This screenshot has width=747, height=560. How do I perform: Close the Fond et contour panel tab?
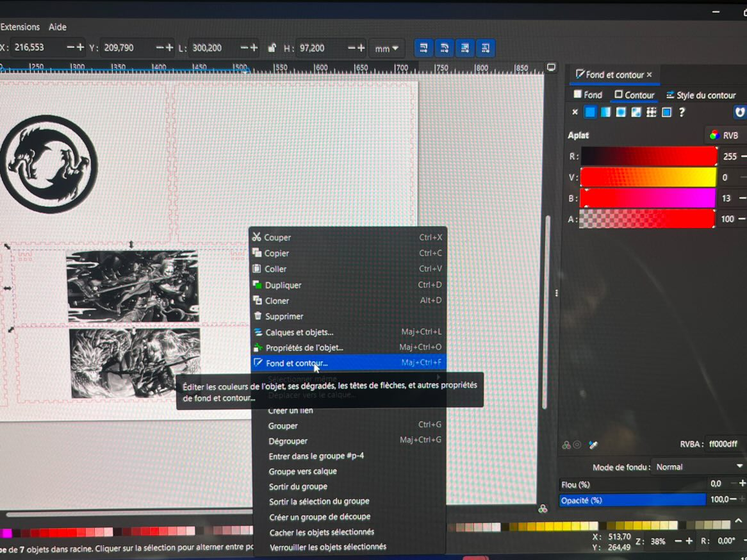[x=650, y=75]
